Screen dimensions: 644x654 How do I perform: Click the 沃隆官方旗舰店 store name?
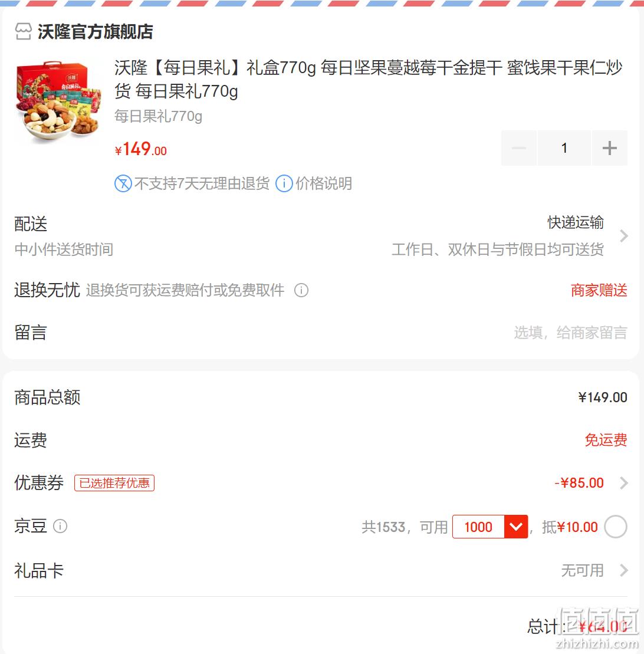click(x=96, y=32)
